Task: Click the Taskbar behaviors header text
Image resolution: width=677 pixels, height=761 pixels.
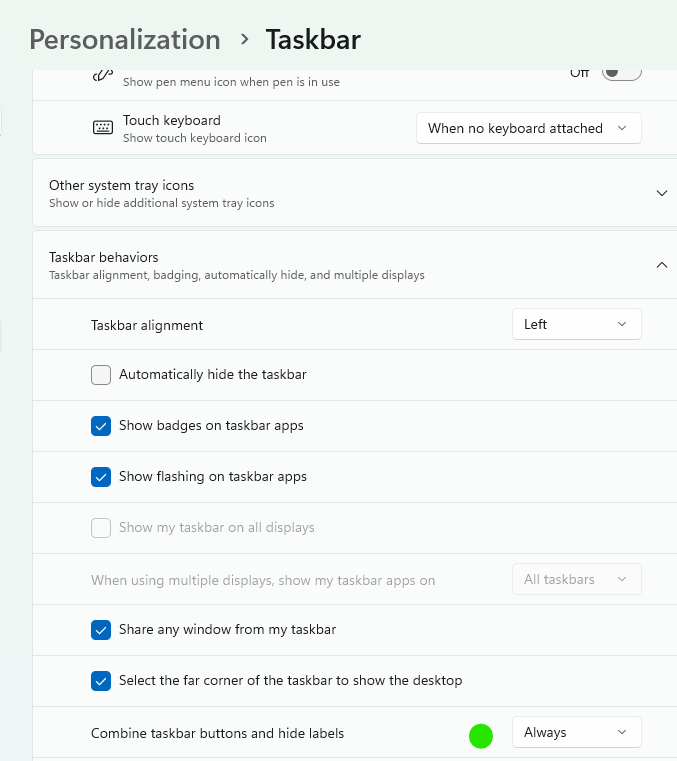Action: (104, 257)
